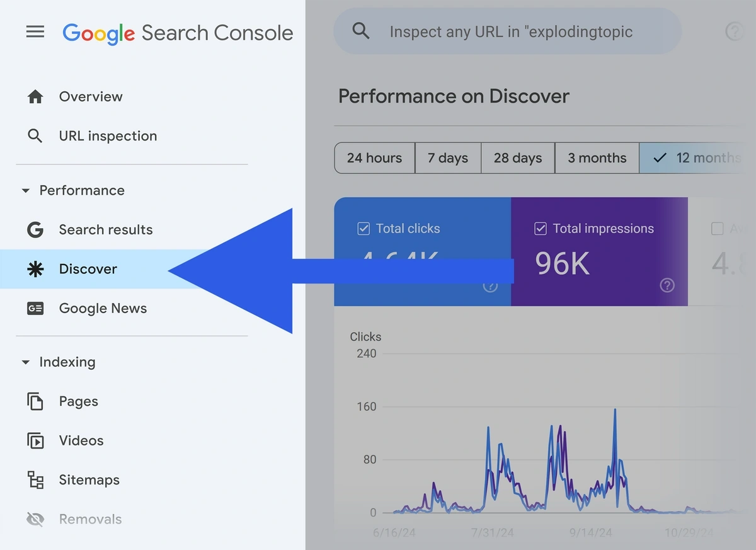Click the 240 y-axis value

pos(366,353)
